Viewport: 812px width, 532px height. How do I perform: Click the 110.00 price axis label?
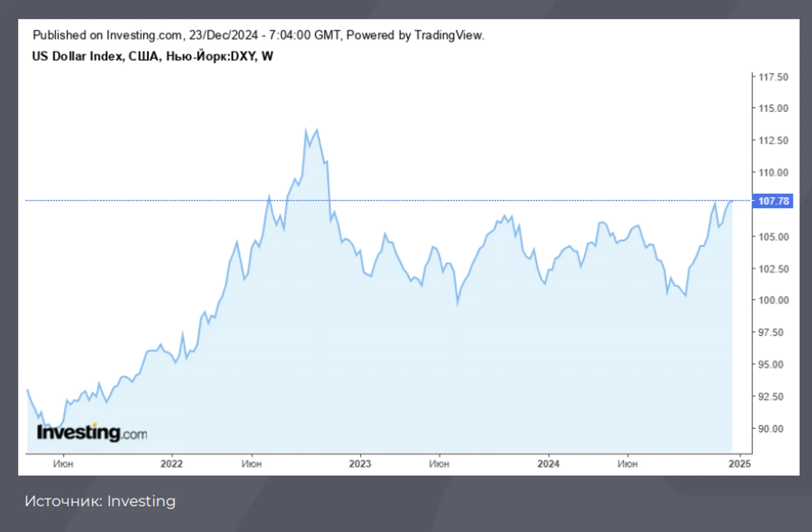click(773, 173)
